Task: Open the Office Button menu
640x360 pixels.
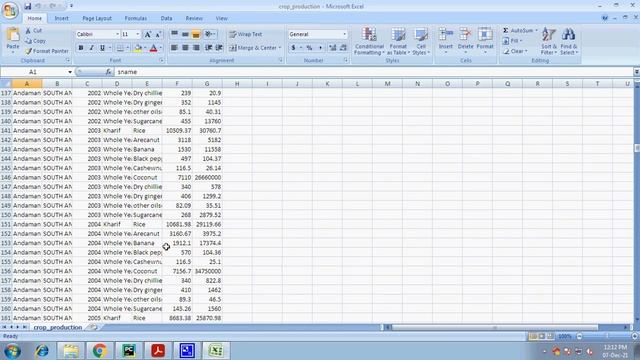Action: pos(10,10)
